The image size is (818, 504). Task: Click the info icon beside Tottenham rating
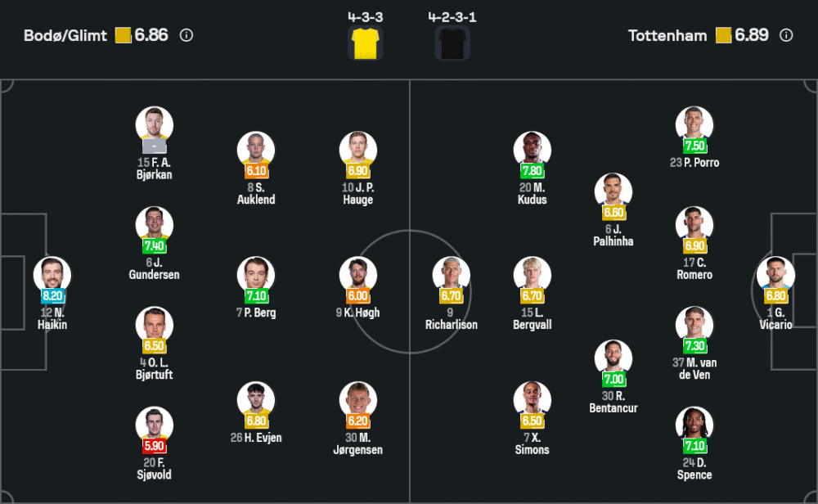point(786,35)
